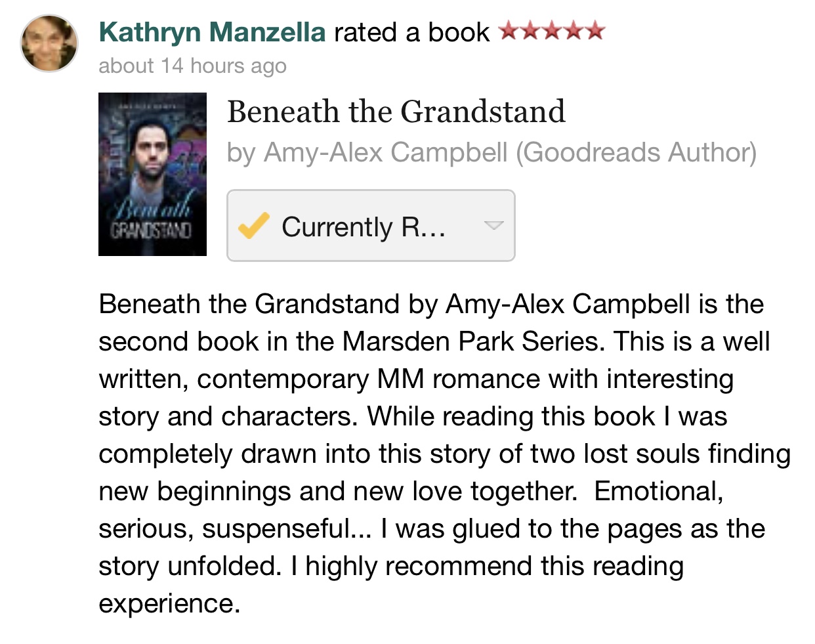This screenshot has height=644, width=815.
Task: Click the fourth rating star
Action: 574,31
